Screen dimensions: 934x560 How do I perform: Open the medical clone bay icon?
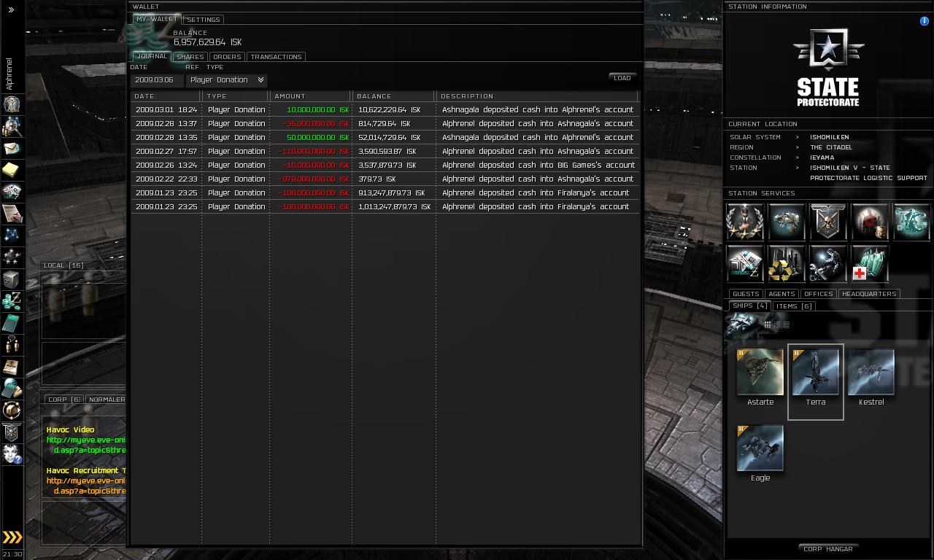(870, 263)
